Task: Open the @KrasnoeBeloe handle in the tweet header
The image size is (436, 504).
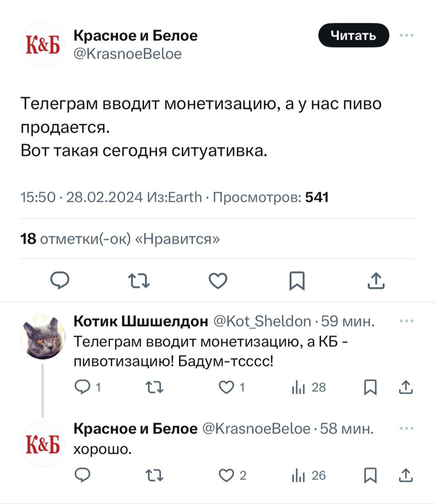Action: click(x=127, y=54)
